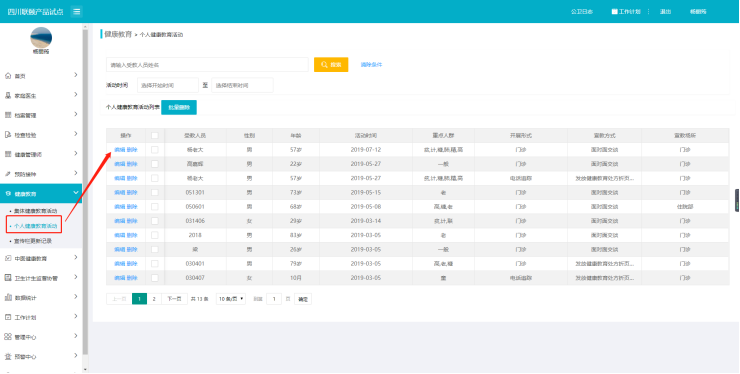Click the 受教人员 column header
The width and height of the screenshot is (740, 374).
pos(195,136)
